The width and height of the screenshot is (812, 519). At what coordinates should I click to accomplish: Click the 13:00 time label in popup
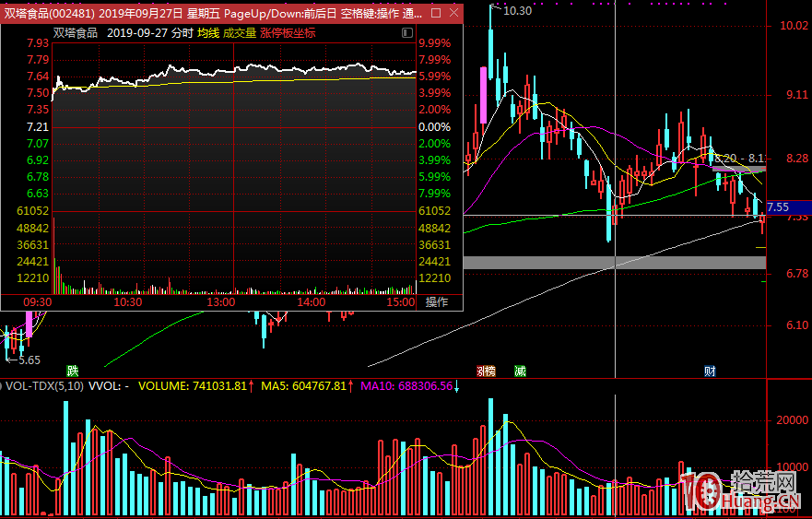pos(220,302)
